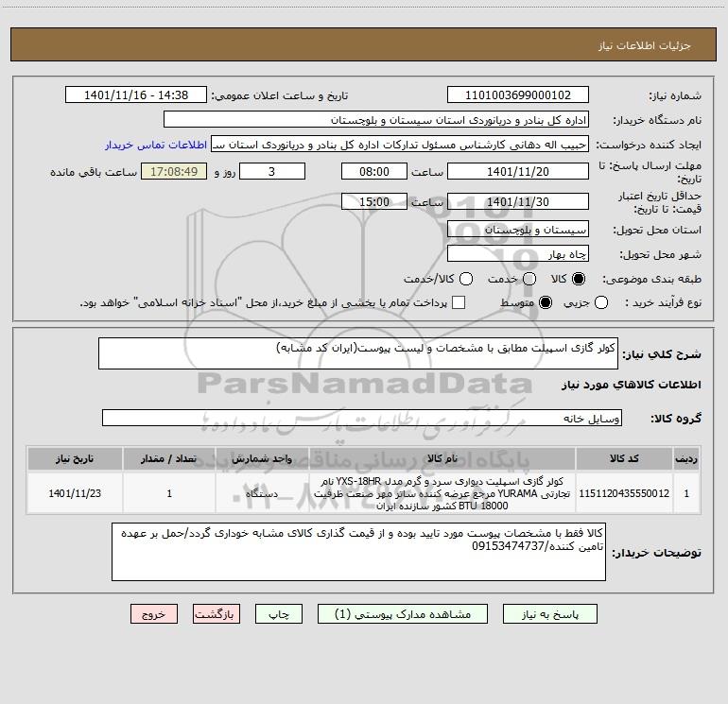Click the buyer notes text area

(358, 551)
